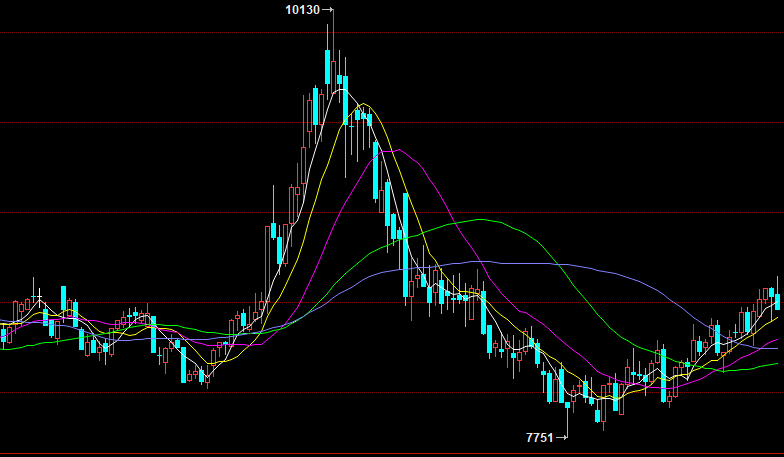Click the fourth red gridline from the top

(250, 303)
